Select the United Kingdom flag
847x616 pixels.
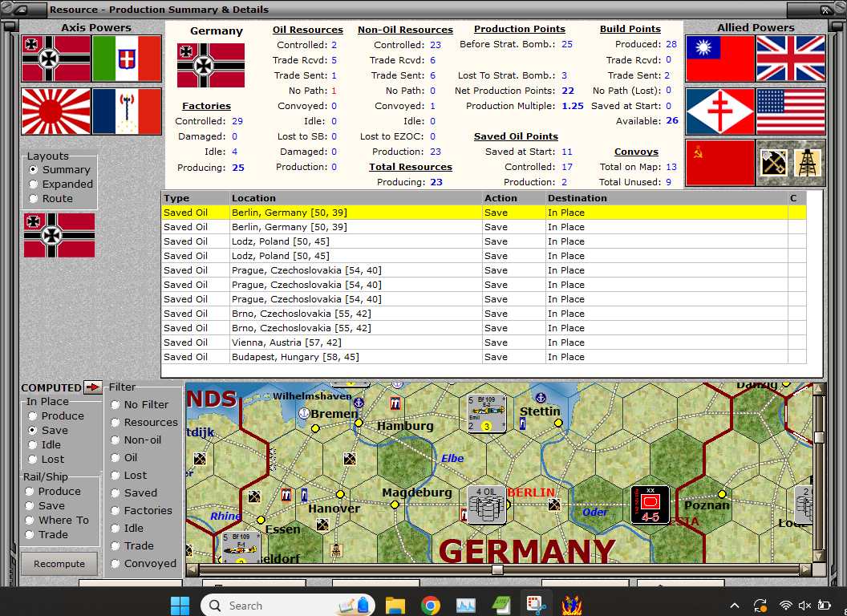point(791,59)
